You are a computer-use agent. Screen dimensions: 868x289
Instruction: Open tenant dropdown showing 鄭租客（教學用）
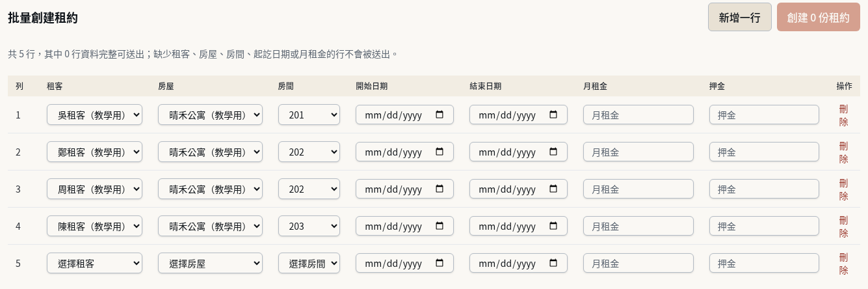94,152
